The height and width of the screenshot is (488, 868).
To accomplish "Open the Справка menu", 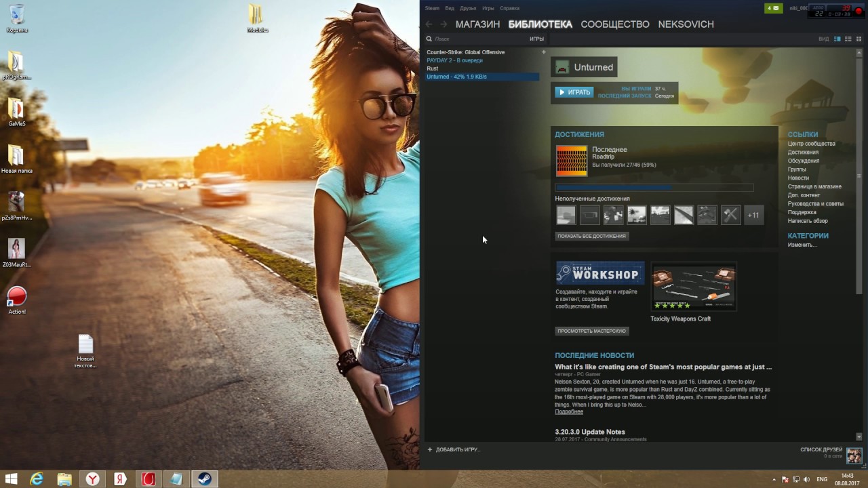I will (509, 8).
